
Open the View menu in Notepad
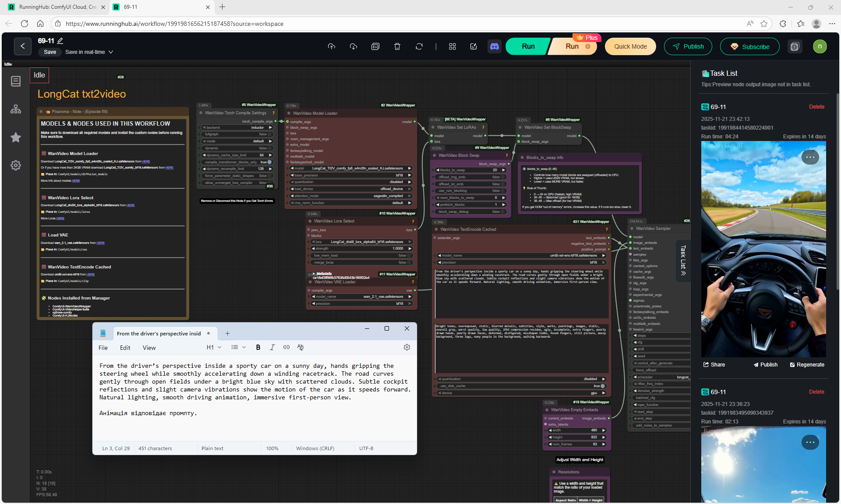pyautogui.click(x=149, y=348)
